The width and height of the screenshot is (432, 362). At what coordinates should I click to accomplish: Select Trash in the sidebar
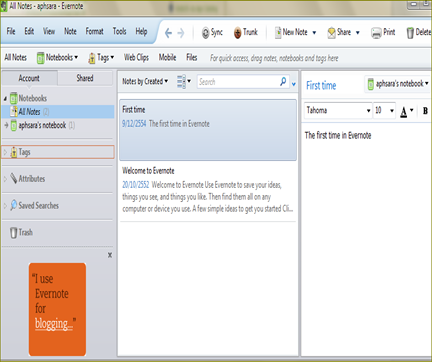click(21, 232)
